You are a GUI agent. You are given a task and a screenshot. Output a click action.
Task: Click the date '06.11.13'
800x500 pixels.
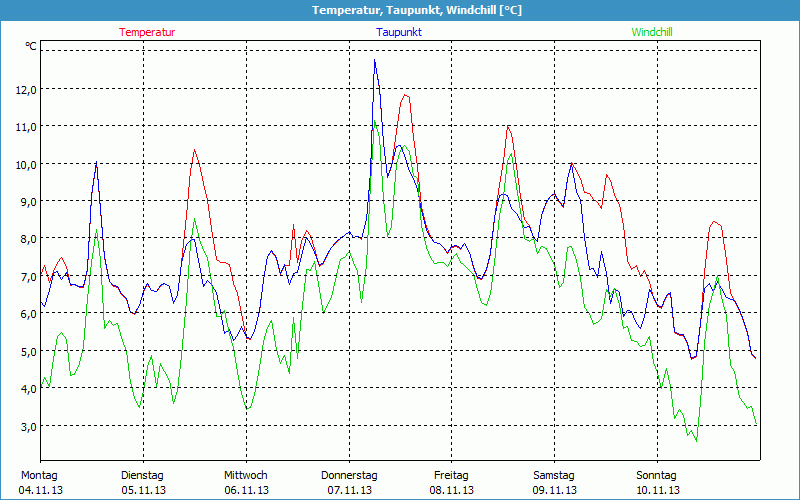click(x=246, y=490)
